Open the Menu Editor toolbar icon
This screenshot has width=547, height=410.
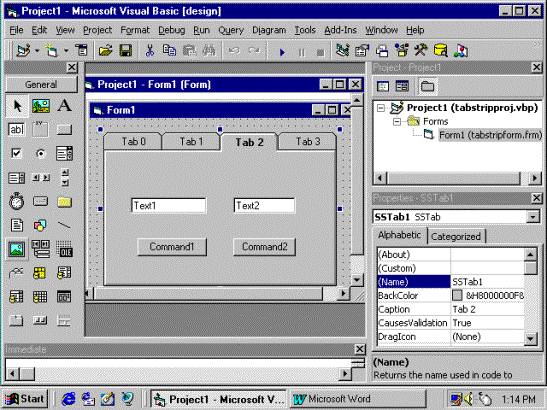(82, 51)
